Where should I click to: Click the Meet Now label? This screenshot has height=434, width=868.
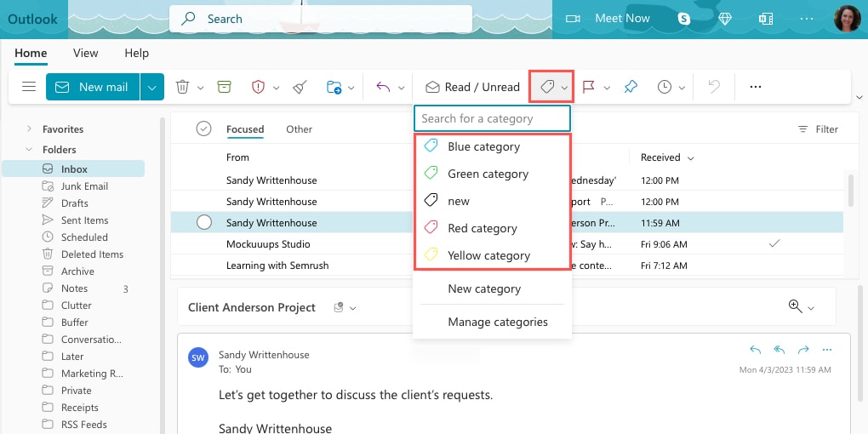(x=622, y=18)
